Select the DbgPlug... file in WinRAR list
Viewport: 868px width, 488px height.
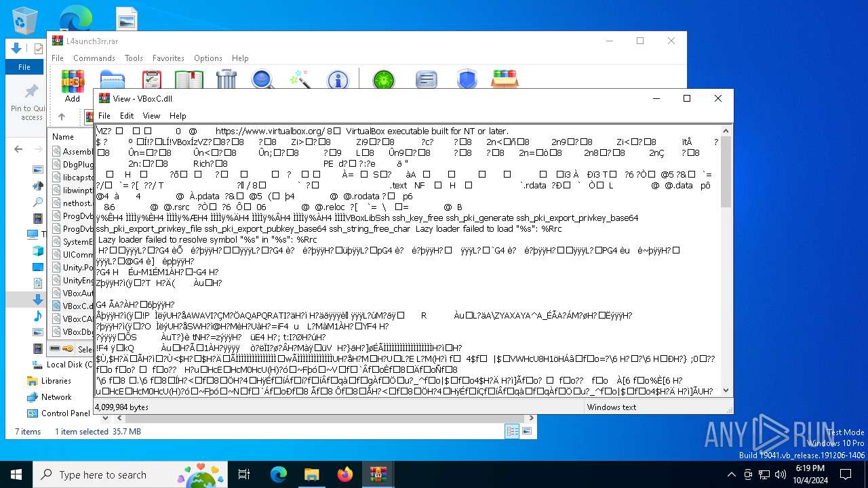tap(72, 164)
